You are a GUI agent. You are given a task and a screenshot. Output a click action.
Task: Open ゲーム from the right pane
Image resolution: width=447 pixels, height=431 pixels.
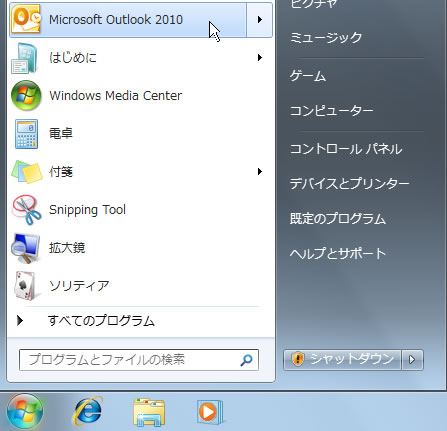click(308, 76)
